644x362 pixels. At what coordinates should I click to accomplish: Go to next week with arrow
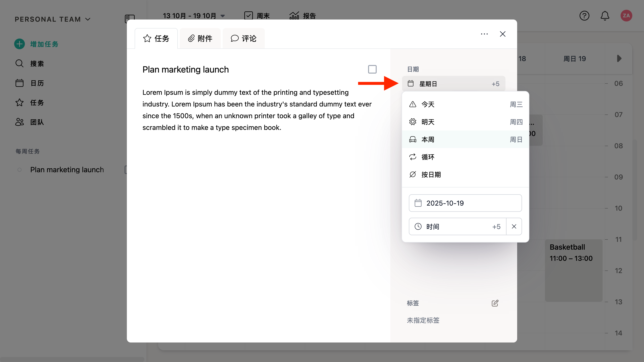tap(619, 59)
